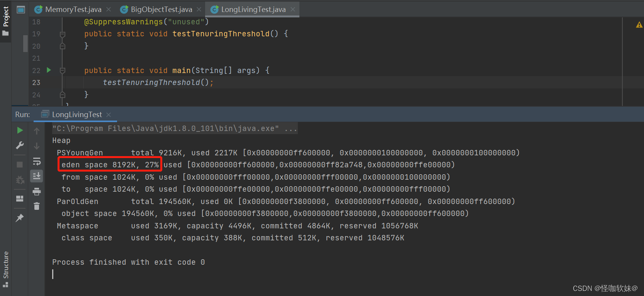Click the green Rerun icon in Run panel
The image size is (644, 296).
click(x=20, y=130)
